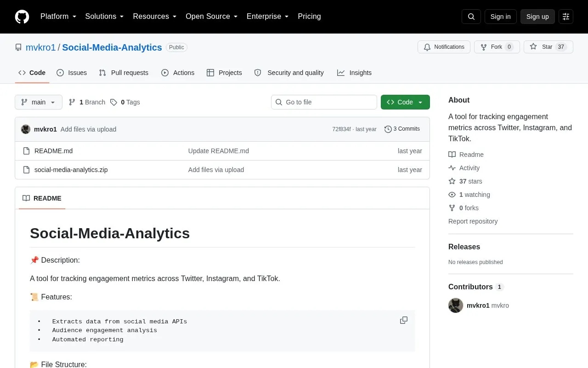Open mvkro1 owner link in title
Screen dimensions: 588x368
40,47
